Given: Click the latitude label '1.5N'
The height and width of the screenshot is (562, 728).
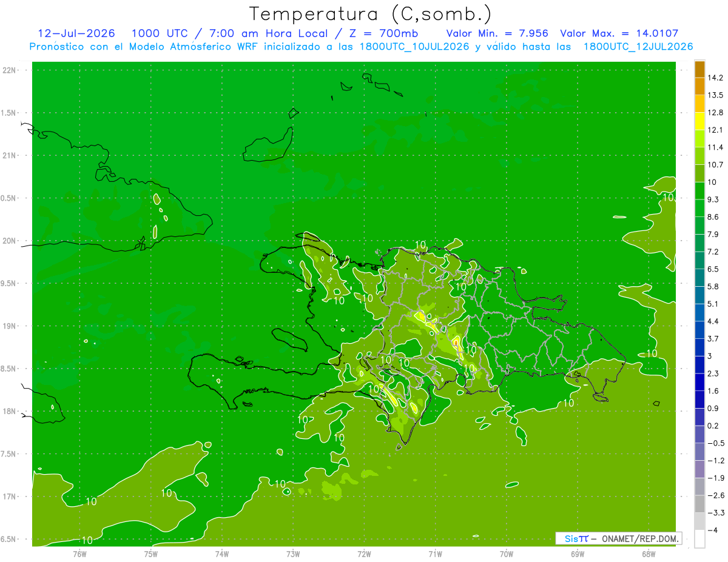Looking at the screenshot, I should pyautogui.click(x=8, y=113).
